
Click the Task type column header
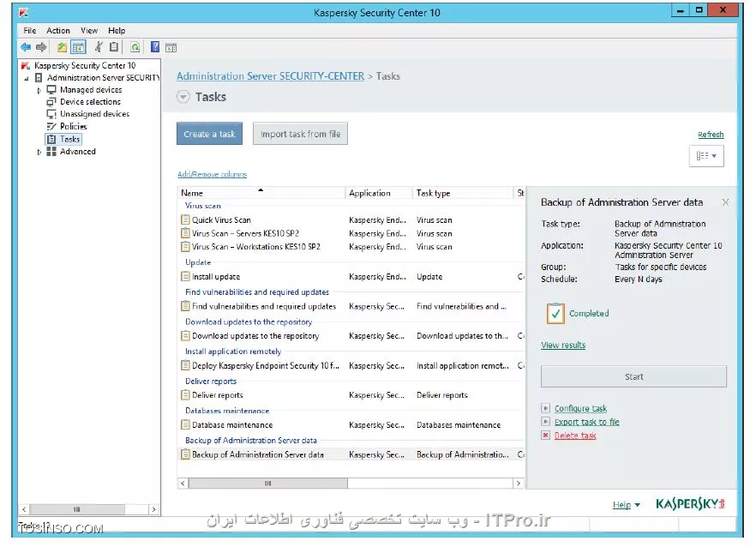463,193
